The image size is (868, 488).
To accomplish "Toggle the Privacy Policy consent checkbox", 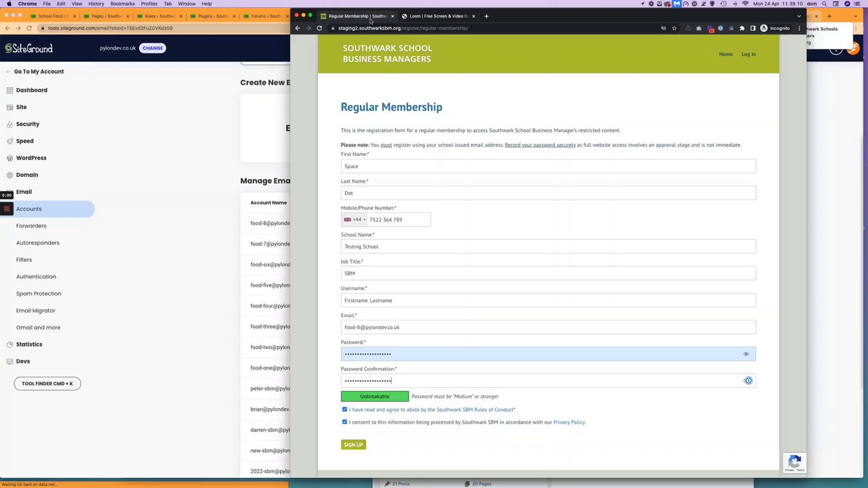I will [344, 422].
